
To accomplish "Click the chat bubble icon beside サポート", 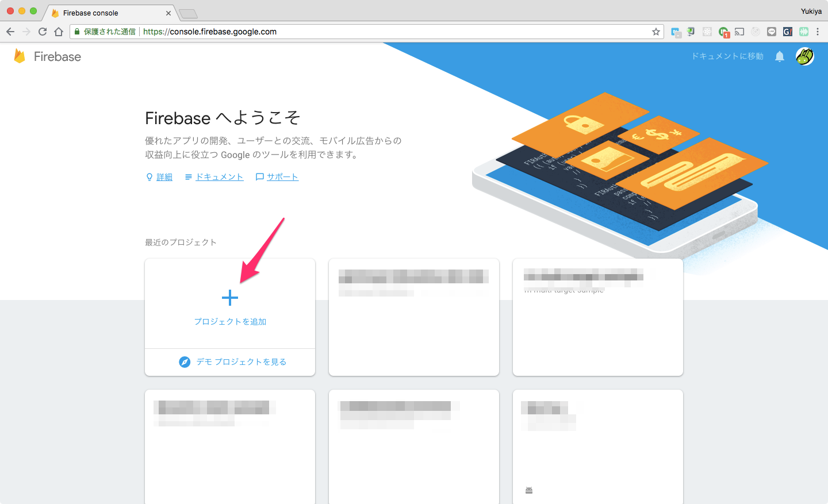I will pyautogui.click(x=260, y=177).
